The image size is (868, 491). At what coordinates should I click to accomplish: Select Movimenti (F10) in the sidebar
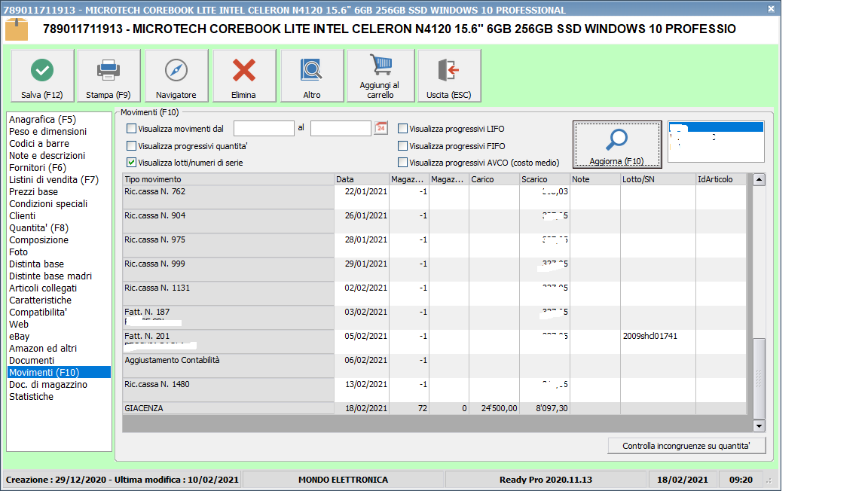(59, 373)
